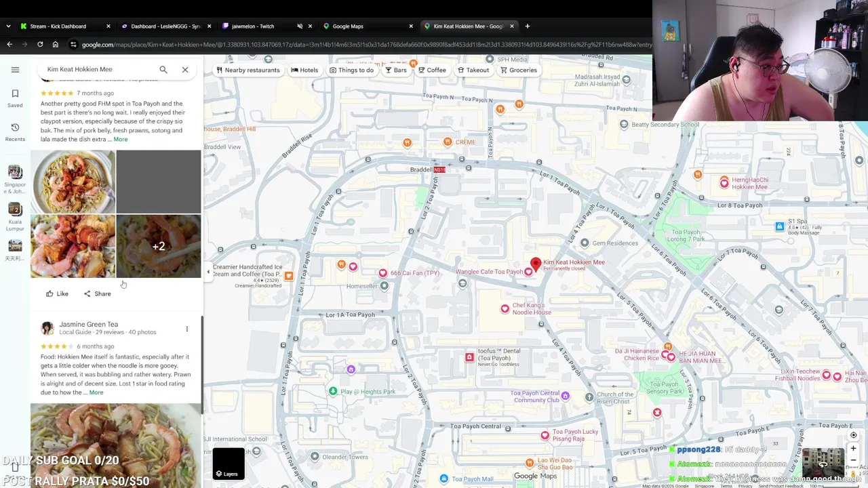The width and height of the screenshot is (868, 488).
Task: Select Toa Payoh Lucky Pisang Raja pin
Action: [x=545, y=435]
